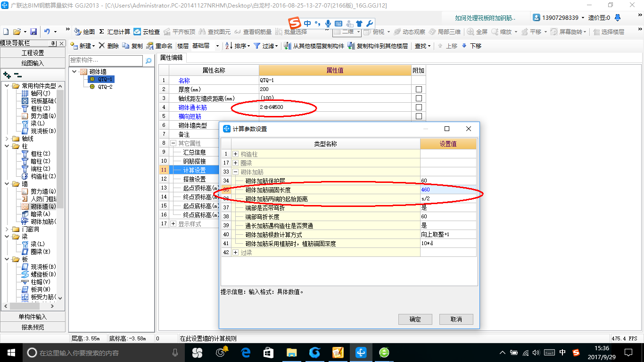The width and height of the screenshot is (644, 362).
Task: Click the expand-all plus icon in navigator
Action: point(7,74)
